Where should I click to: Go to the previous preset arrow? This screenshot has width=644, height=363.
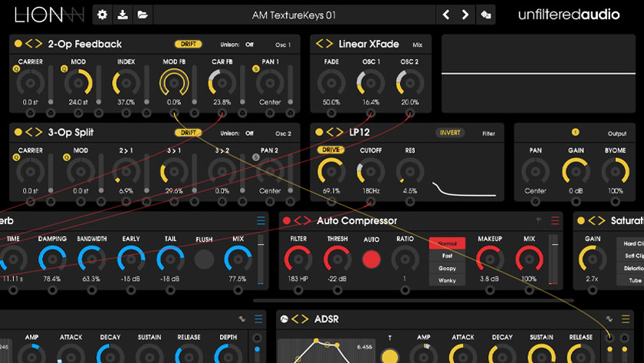[446, 15]
